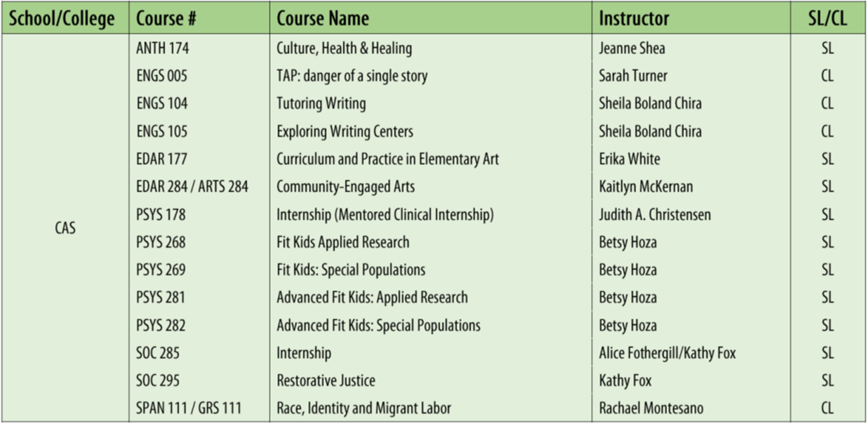Click the School/College column header
Viewport: 868px width, 424px height.
(65, 18)
